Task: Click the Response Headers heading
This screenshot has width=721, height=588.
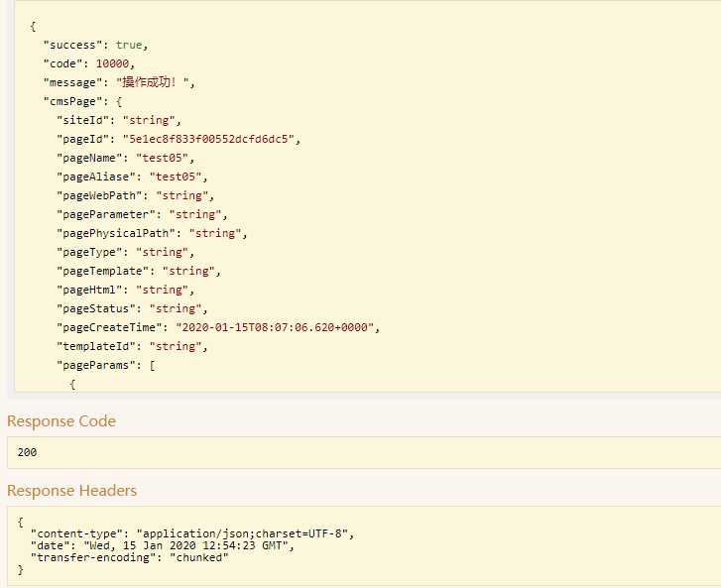Action: 72,491
